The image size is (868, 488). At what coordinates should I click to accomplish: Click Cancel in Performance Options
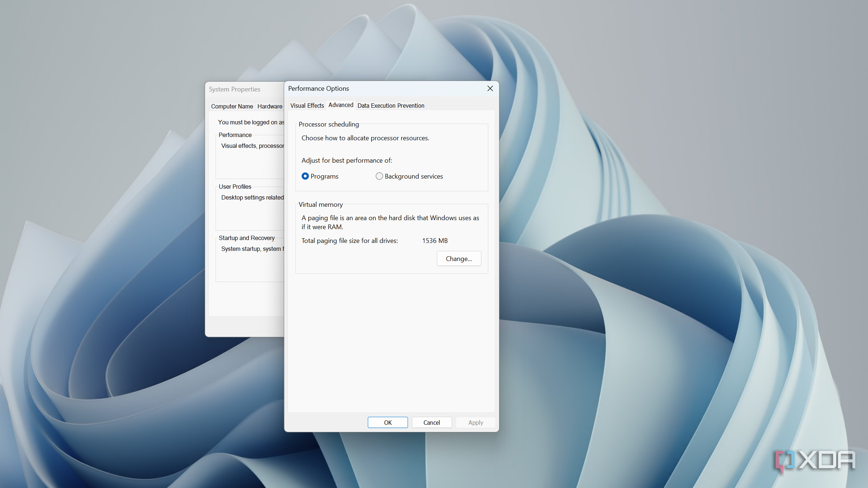click(431, 423)
